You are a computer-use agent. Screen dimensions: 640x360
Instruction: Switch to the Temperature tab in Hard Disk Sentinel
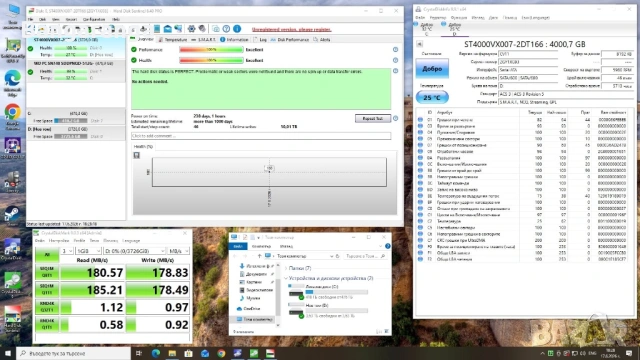coord(173,40)
